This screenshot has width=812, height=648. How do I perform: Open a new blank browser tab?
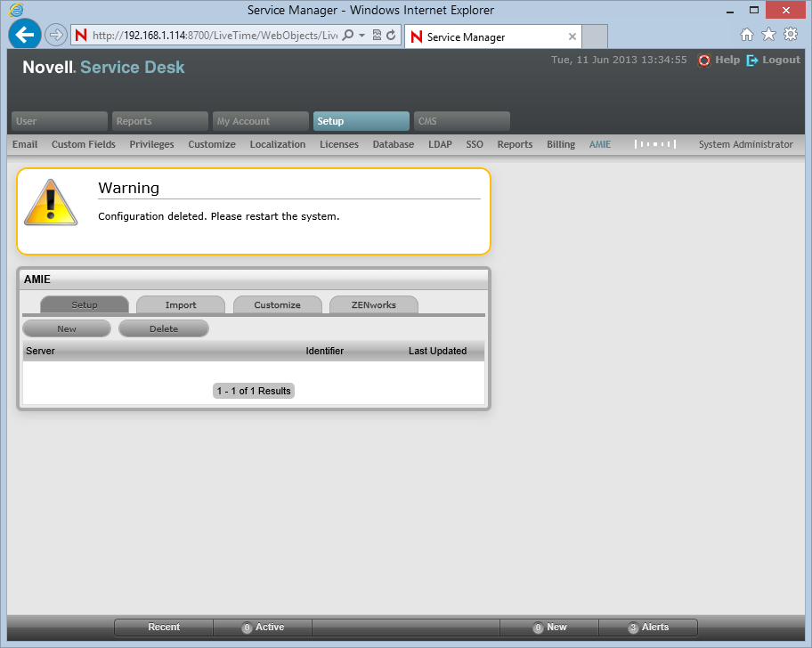(595, 36)
